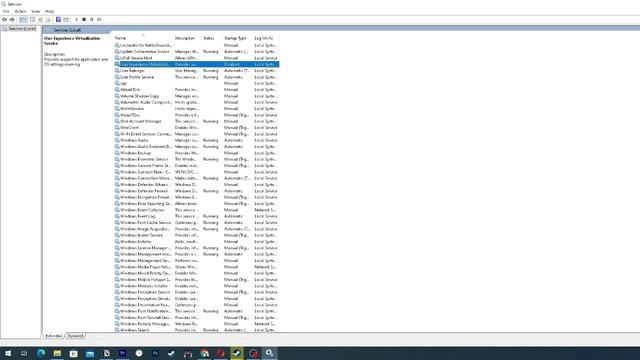Viewport: 640px width, 360px height.
Task: Select the Windows Search service row
Action: tap(197, 330)
